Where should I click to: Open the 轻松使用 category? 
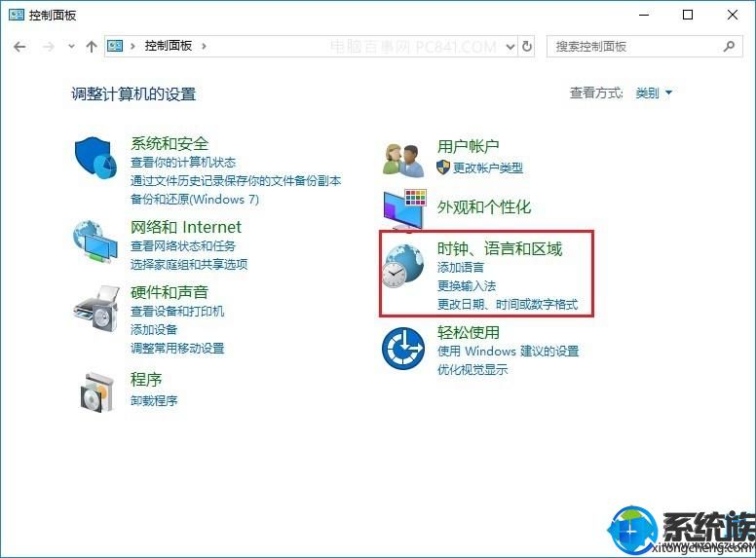(469, 332)
